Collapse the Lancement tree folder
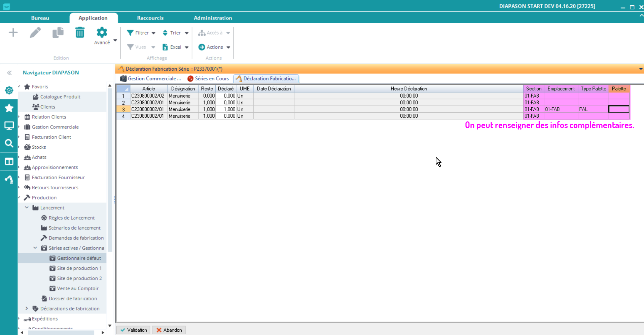 [27, 208]
